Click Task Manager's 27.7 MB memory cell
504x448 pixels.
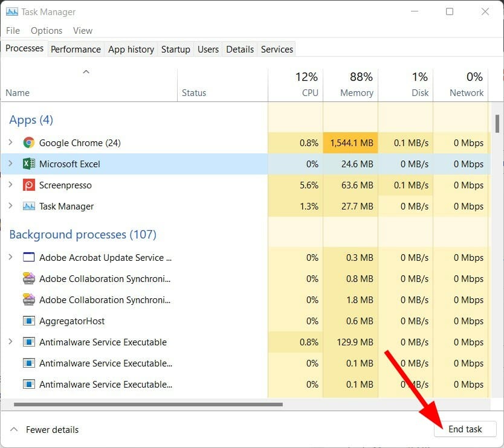[x=351, y=206]
